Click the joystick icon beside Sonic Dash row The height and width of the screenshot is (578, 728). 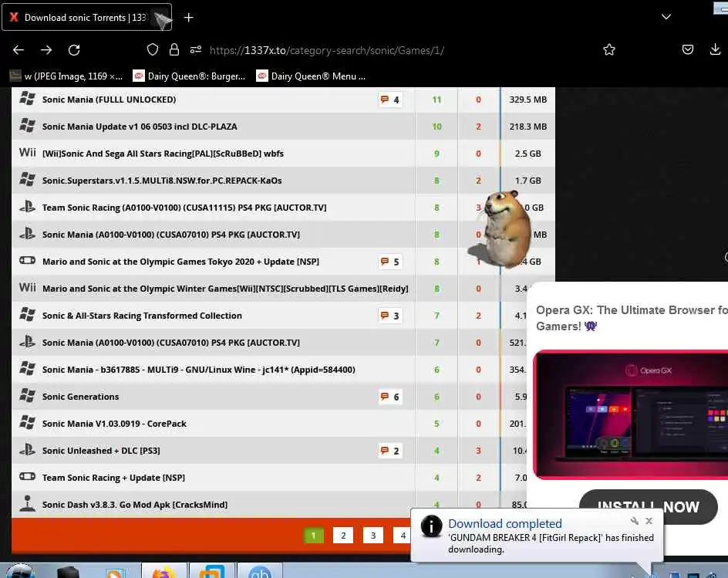point(28,504)
